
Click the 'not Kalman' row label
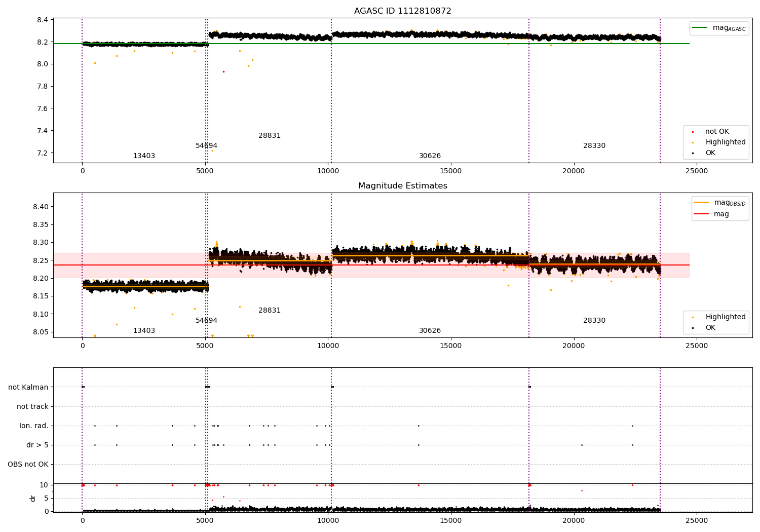click(28, 388)
